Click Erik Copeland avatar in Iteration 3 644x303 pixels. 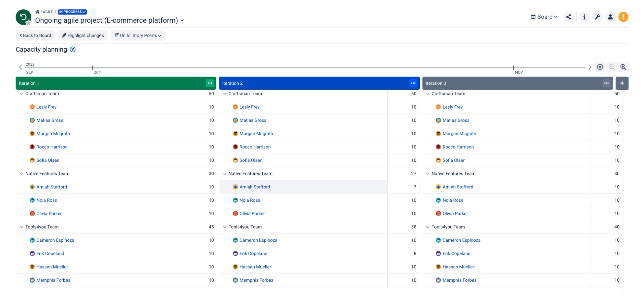(438, 253)
